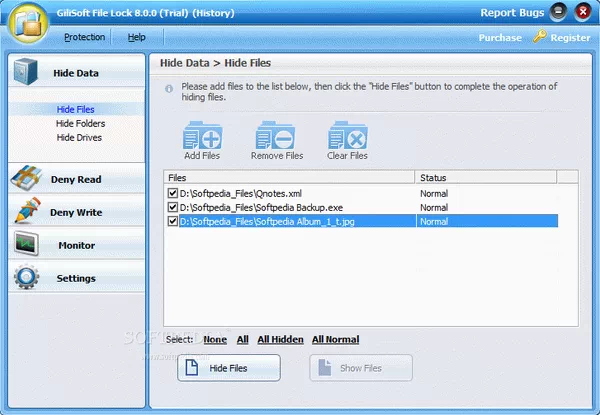Viewport: 600px width, 415px height.
Task: Open the Deny Write section icon
Action: [26, 212]
